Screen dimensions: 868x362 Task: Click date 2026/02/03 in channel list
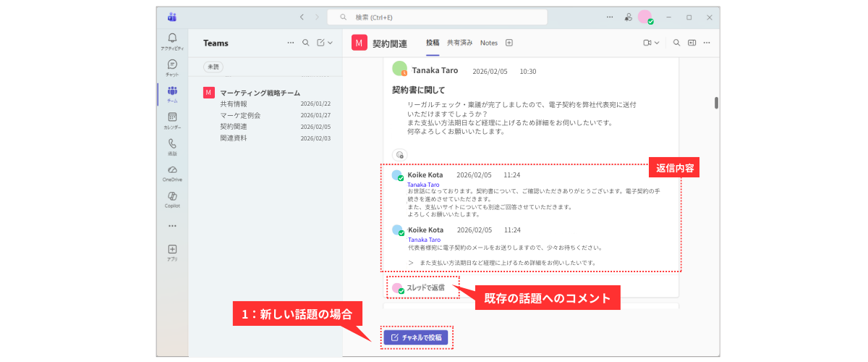tap(315, 138)
